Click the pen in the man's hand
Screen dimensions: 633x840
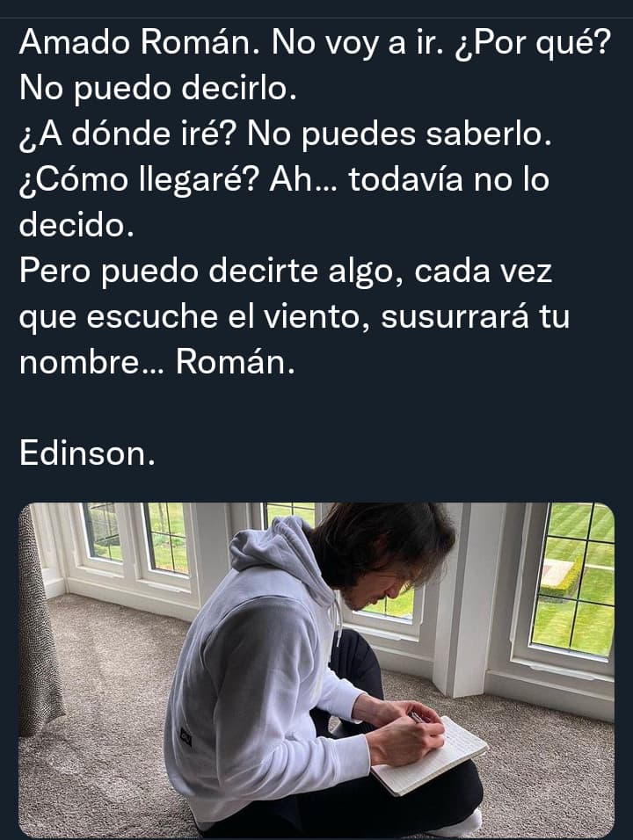point(416,717)
